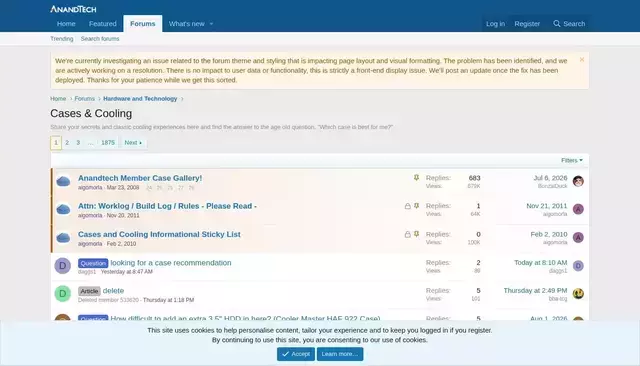Open the delete thread title
This screenshot has height=366, width=640.
pos(113,291)
